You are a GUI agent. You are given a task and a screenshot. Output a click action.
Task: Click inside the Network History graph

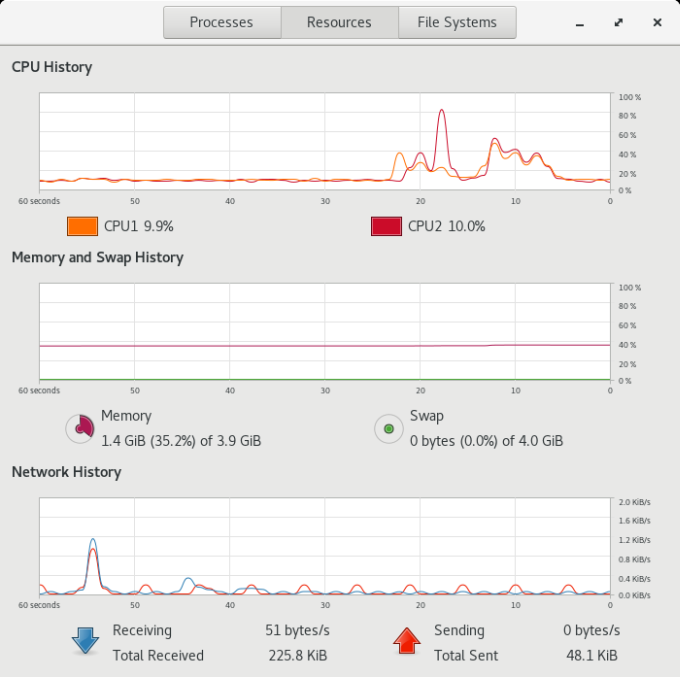[x=325, y=546]
